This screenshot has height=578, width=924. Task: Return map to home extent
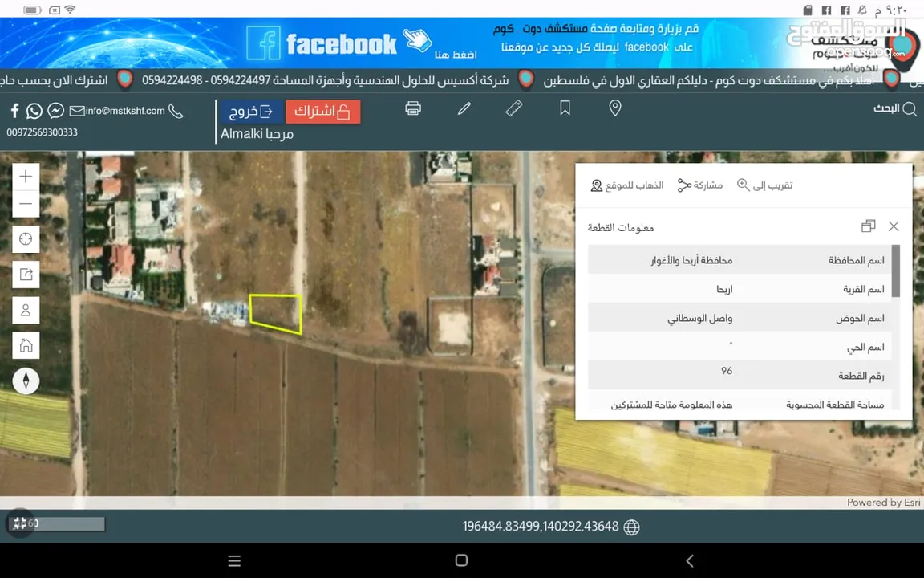(26, 346)
